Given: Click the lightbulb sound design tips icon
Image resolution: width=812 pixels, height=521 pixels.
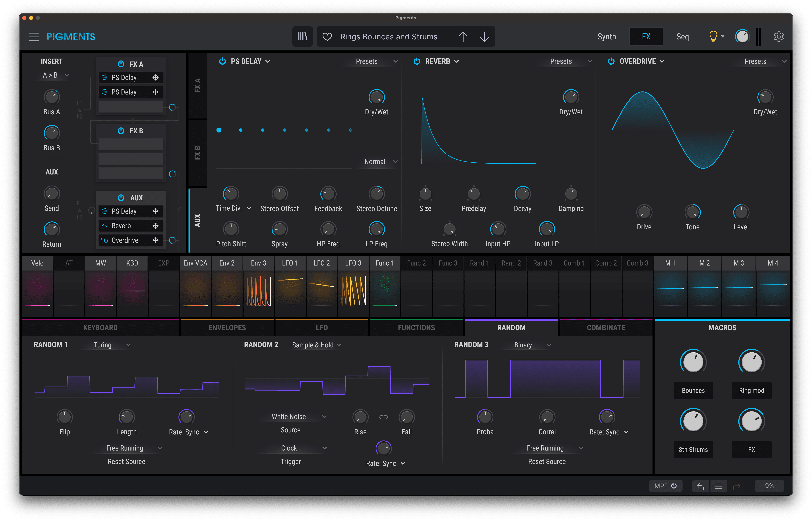Looking at the screenshot, I should [713, 36].
